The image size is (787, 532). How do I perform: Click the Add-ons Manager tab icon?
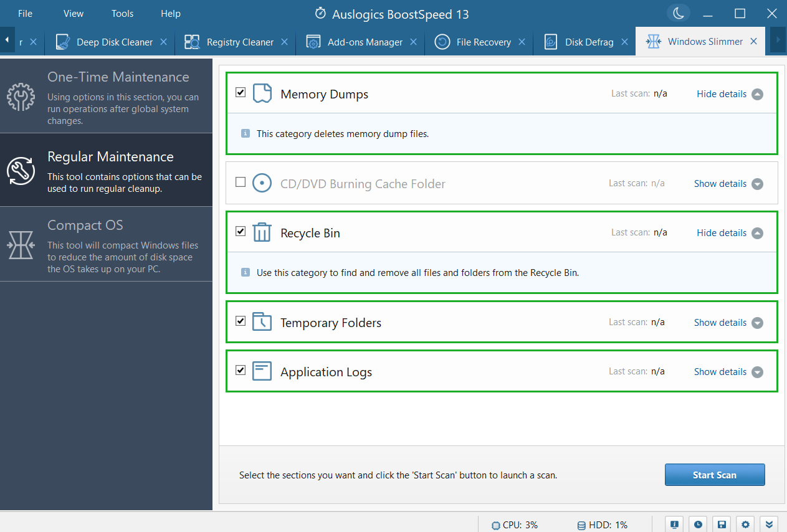[313, 42]
